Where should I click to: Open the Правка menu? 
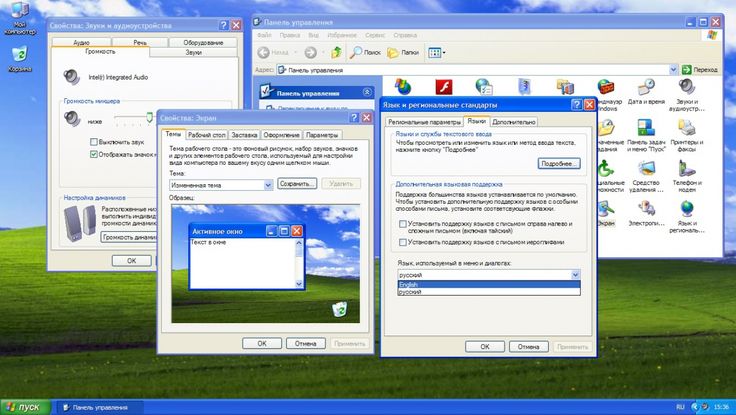pyautogui.click(x=290, y=35)
